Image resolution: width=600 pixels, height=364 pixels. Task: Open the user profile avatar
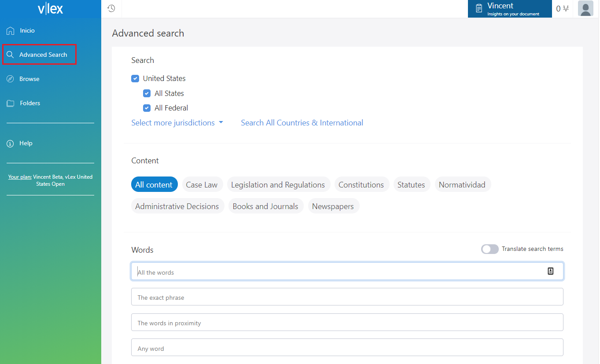click(x=585, y=8)
